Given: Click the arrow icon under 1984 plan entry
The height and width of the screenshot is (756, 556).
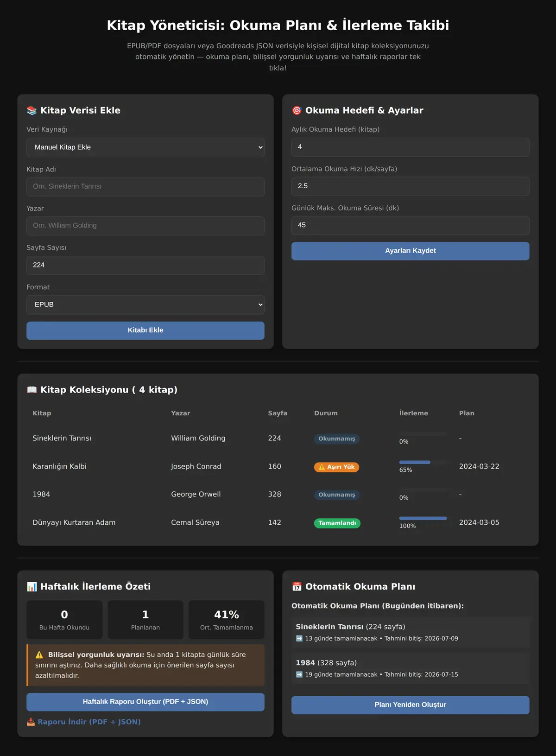Looking at the screenshot, I should (x=299, y=674).
